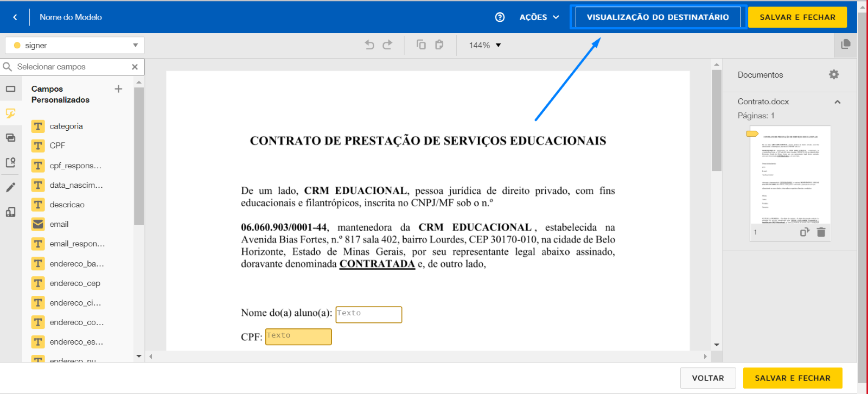
Task: Click document horizontal scroll right arrow
Action: point(705,357)
